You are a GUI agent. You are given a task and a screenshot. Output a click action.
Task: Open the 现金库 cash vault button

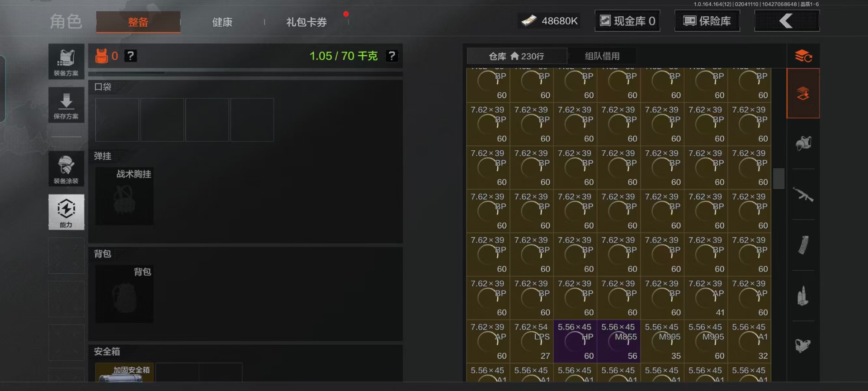(x=627, y=21)
